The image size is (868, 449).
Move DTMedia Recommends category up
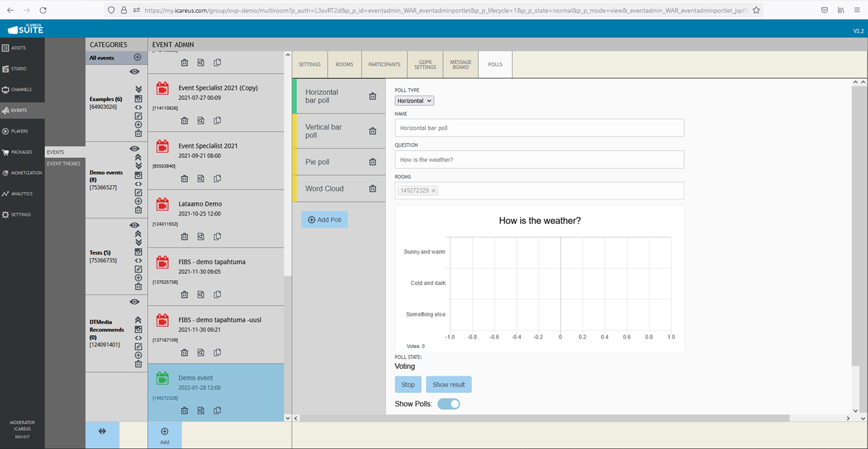click(x=138, y=320)
